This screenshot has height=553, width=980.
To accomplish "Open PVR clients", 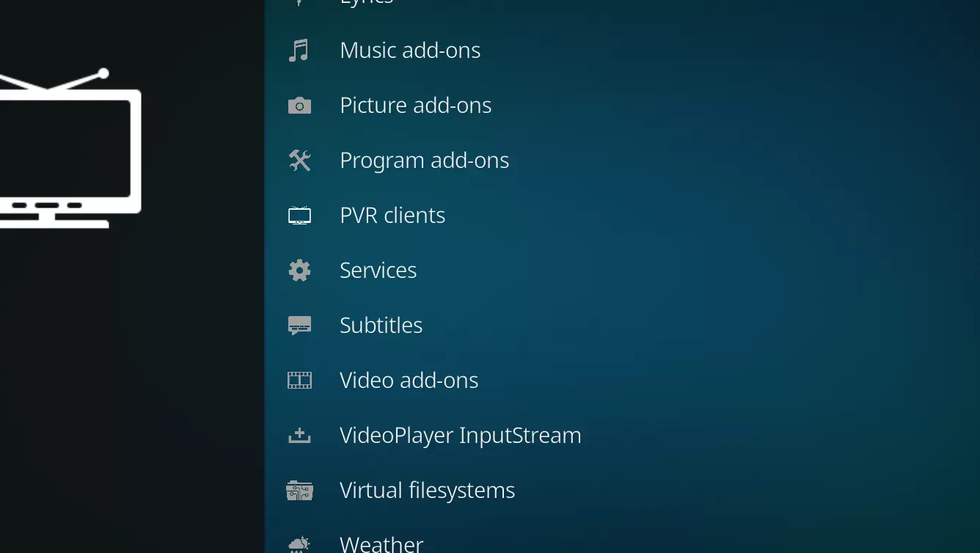I will pyautogui.click(x=392, y=215).
